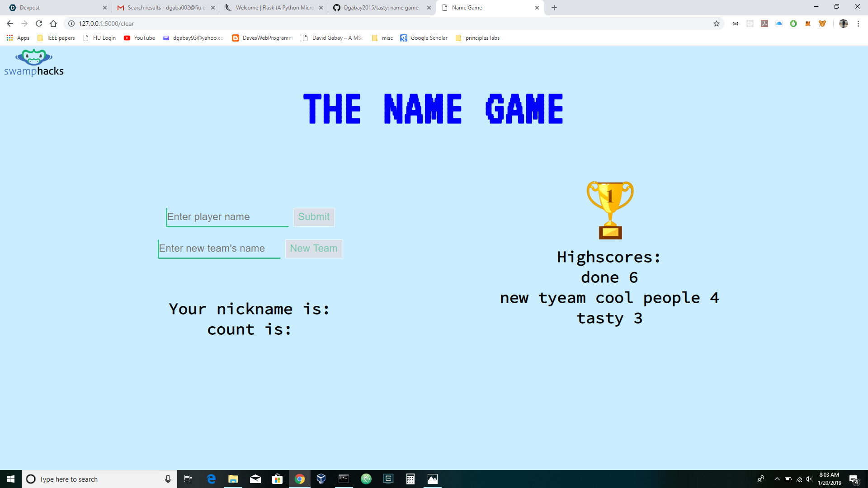Open File Explorer from taskbar

click(233, 479)
